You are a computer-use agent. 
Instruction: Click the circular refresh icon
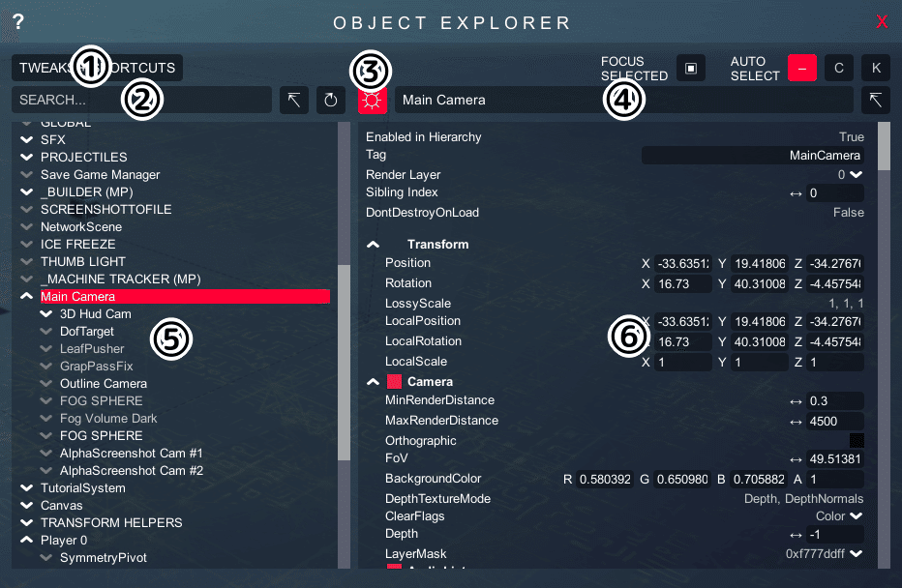pos(331,100)
